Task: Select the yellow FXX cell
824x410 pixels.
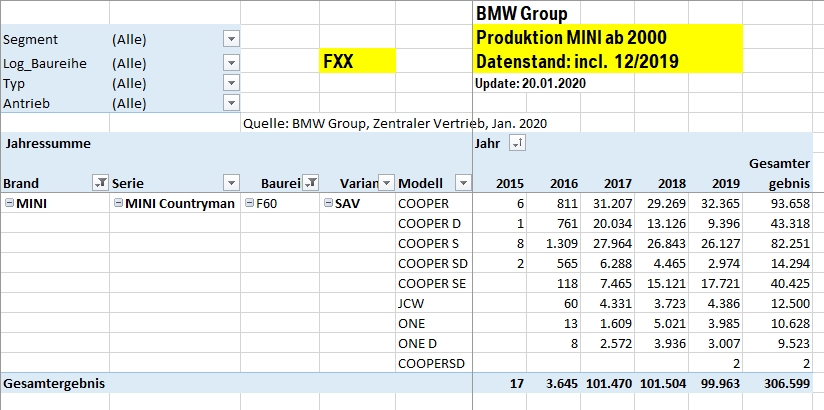Action: coord(357,61)
